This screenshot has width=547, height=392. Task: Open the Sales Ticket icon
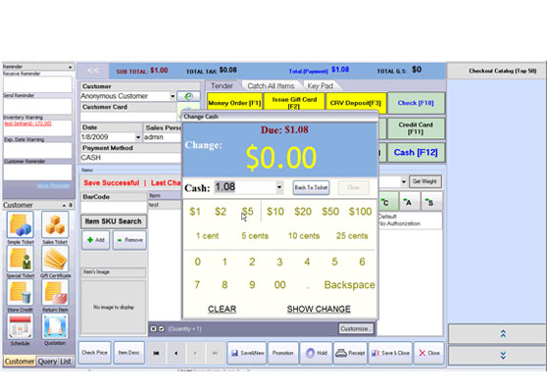click(x=55, y=224)
